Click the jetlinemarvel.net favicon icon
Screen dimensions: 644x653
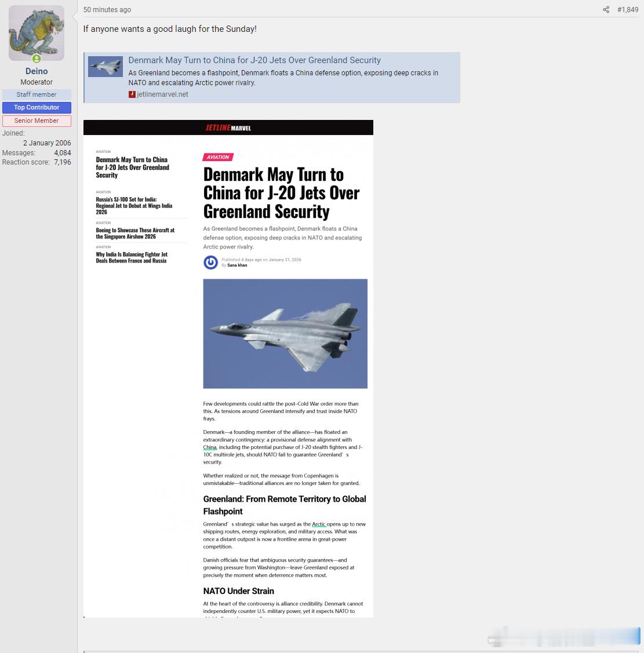tap(132, 94)
